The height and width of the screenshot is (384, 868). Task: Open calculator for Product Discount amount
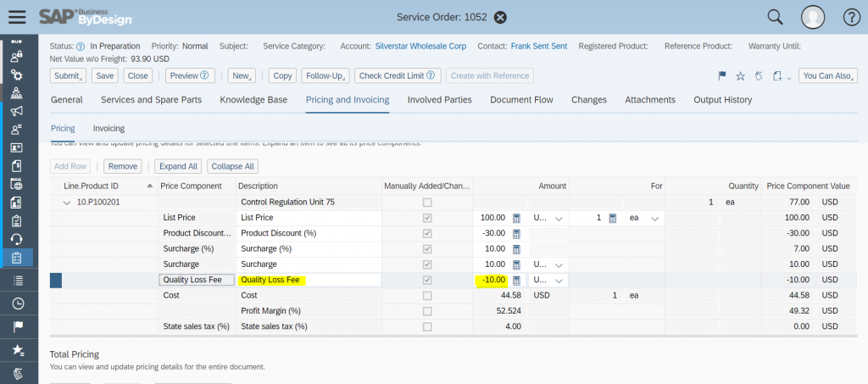pyautogui.click(x=516, y=233)
